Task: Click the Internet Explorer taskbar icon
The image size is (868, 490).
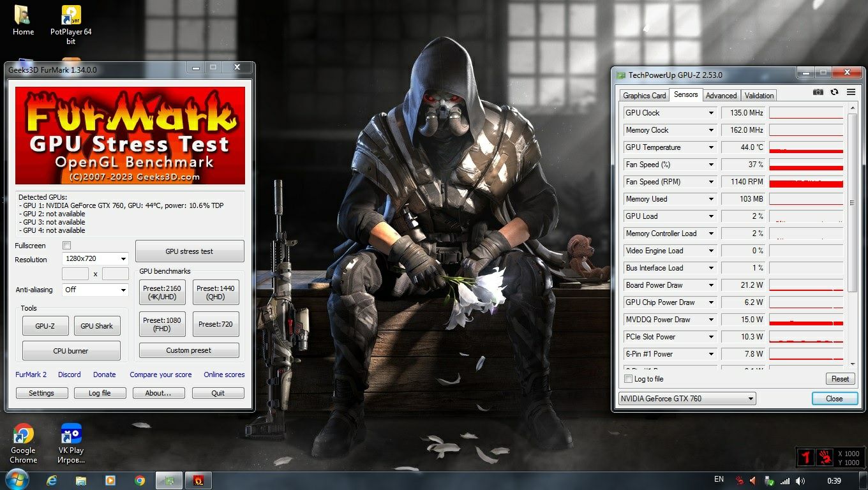Action: (x=52, y=480)
